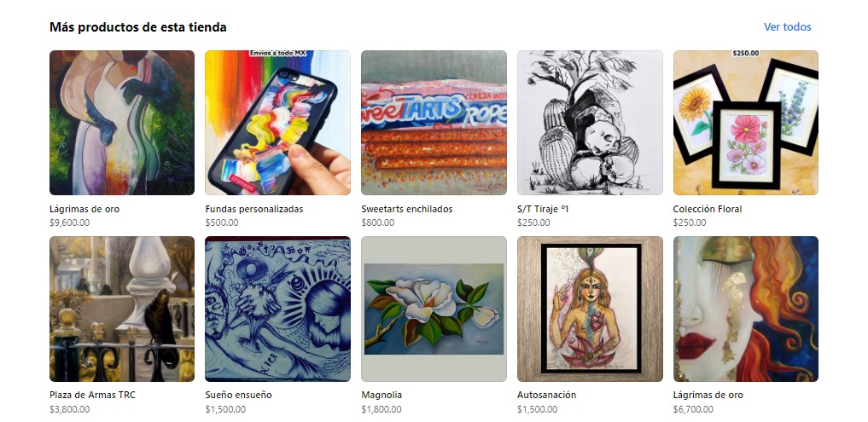Open the first Lágrimas de oro painting thumbnail
Screen dimensions: 868x422
tap(122, 123)
